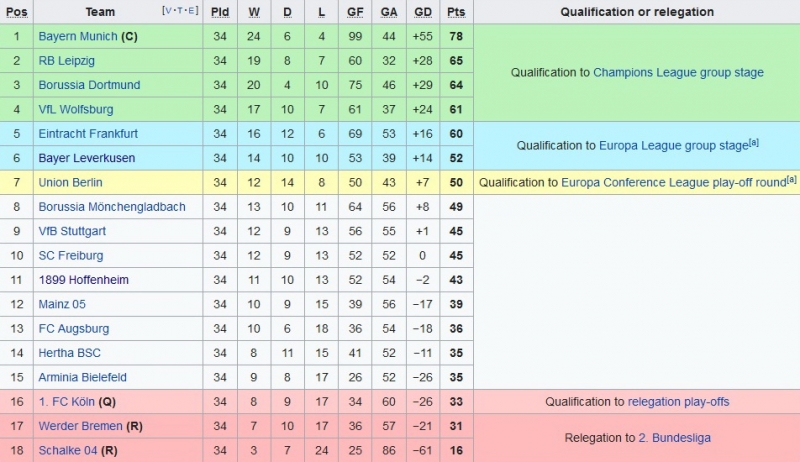Screen dimensions: 800x462
Task: Open the Hertha BSC link
Action: [69, 353]
